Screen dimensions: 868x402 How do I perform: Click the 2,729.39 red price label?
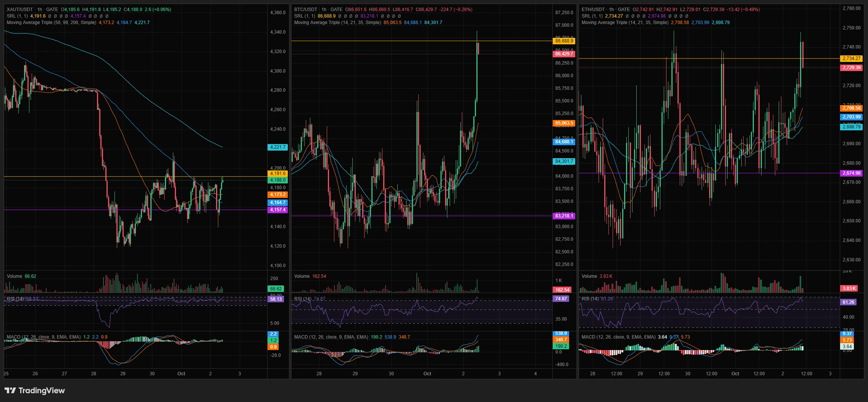[851, 68]
